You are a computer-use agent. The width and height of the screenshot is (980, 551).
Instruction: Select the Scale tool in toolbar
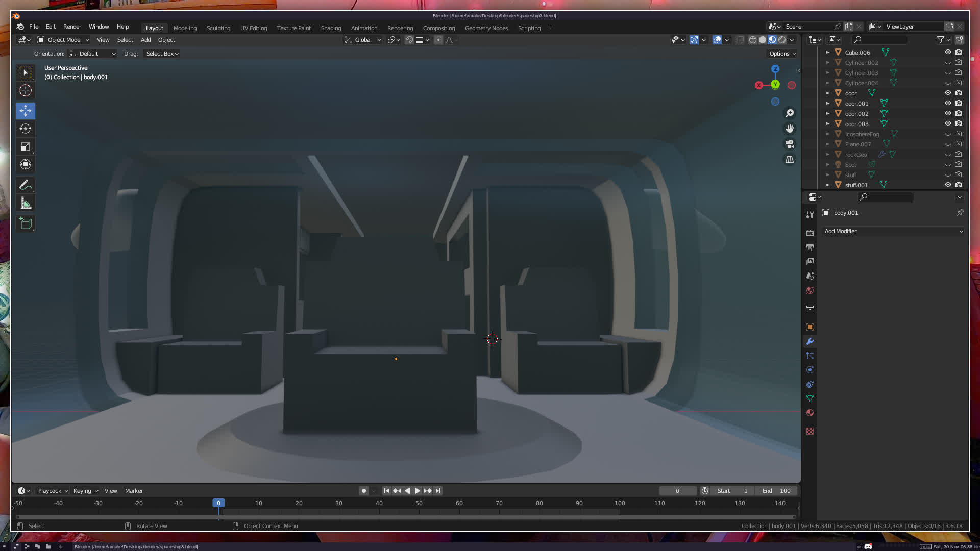26,147
